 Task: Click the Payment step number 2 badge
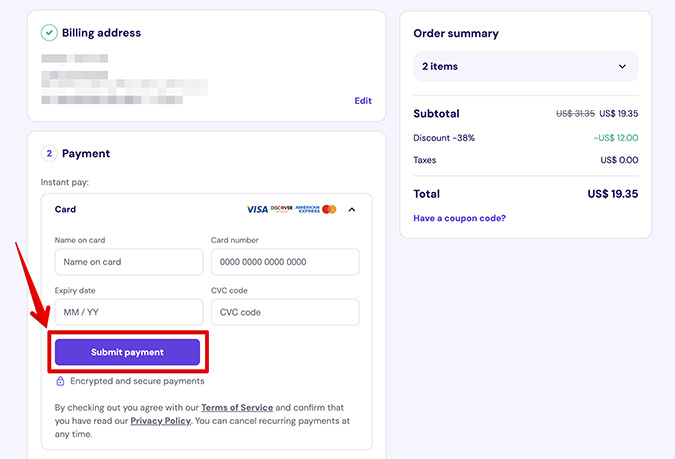(49, 153)
